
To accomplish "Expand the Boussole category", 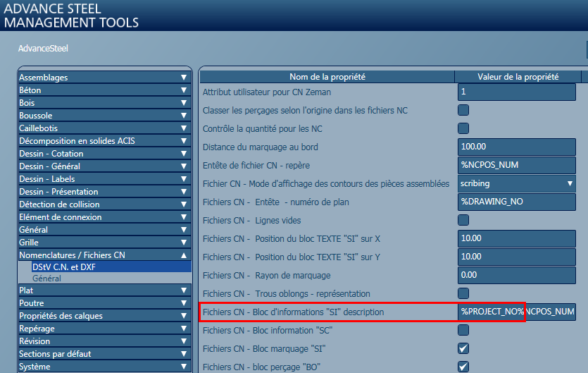I will (105, 116).
